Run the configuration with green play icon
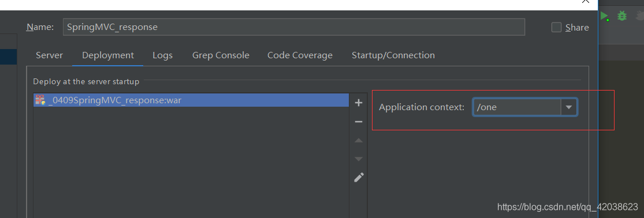This screenshot has width=644, height=218. pyautogui.click(x=604, y=16)
